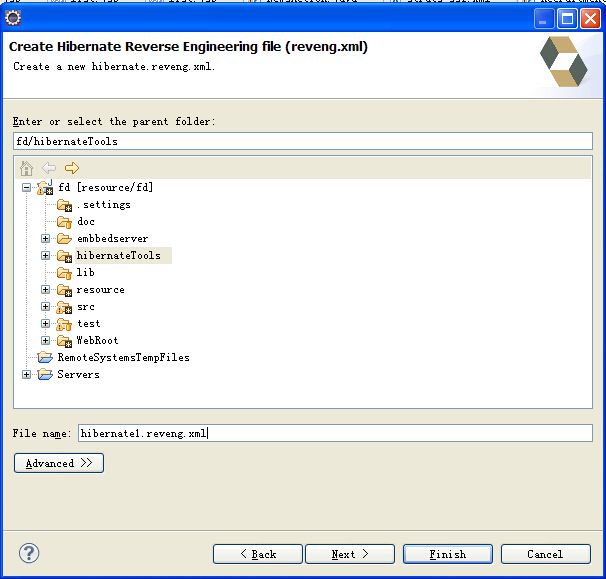Select the test folder label
606x579 pixels.
coord(89,324)
